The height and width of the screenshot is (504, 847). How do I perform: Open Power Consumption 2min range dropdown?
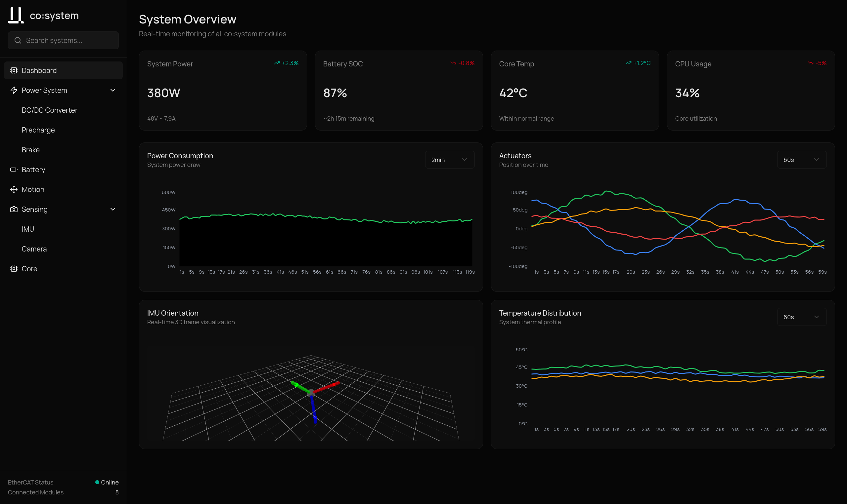pos(449,160)
